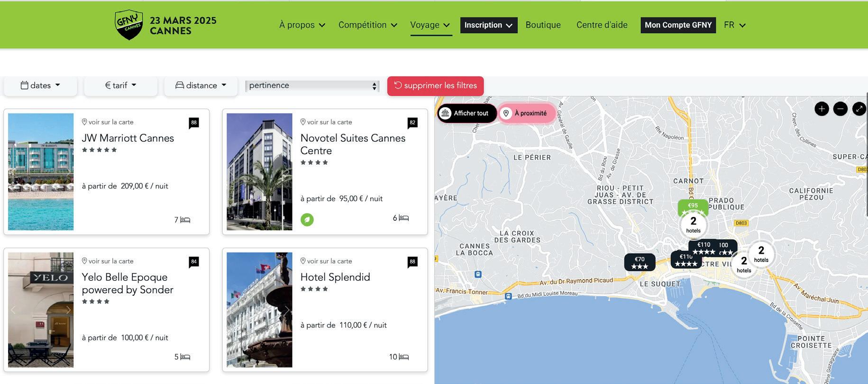Click the 95,00 € / nuit price

click(x=361, y=199)
